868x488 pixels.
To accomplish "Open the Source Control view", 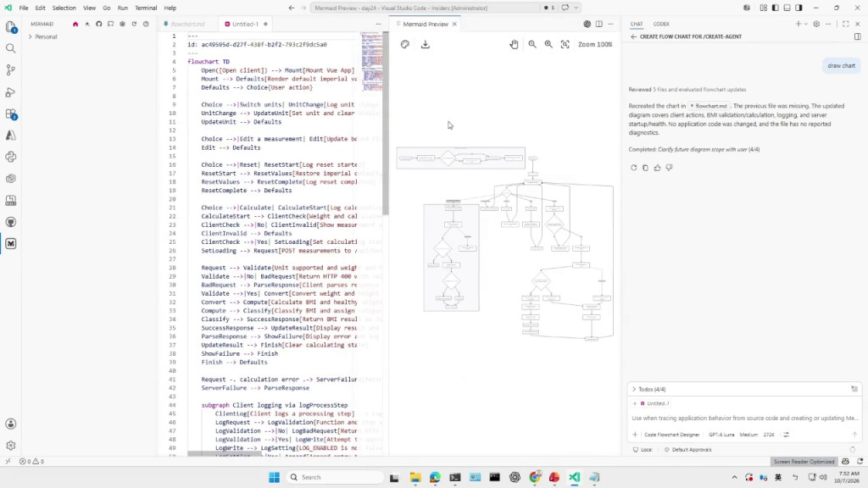I will coord(10,70).
